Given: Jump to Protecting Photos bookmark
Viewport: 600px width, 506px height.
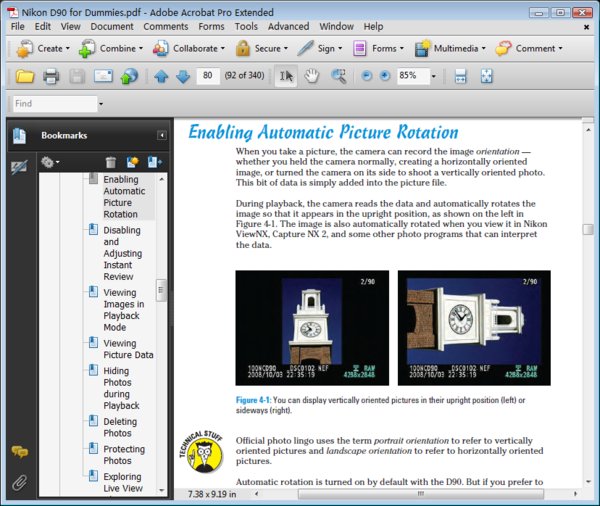Looking at the screenshot, I should click(x=124, y=455).
